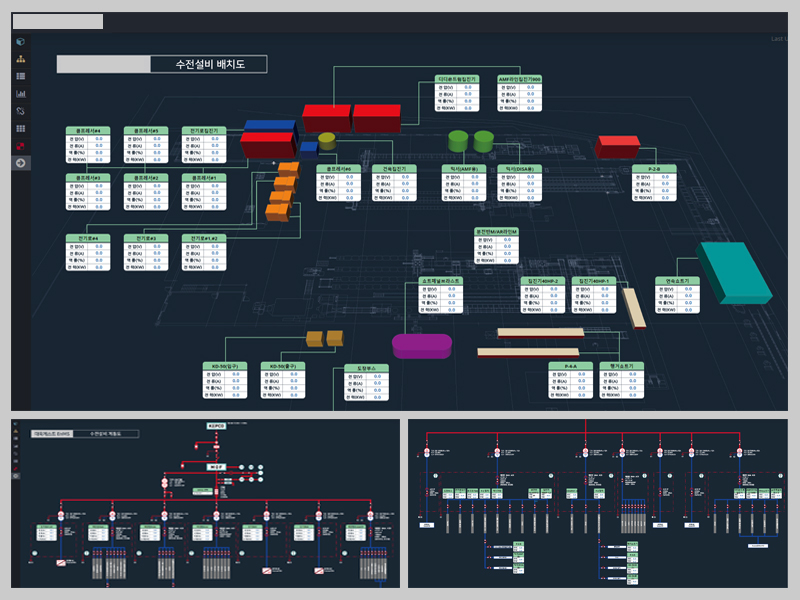This screenshot has height=600, width=800.
Task: Select the purple rounded 3D object
Action: [420, 345]
